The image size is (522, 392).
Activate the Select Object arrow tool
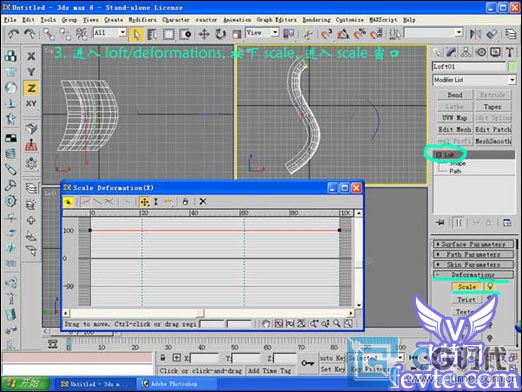[x=136, y=34]
